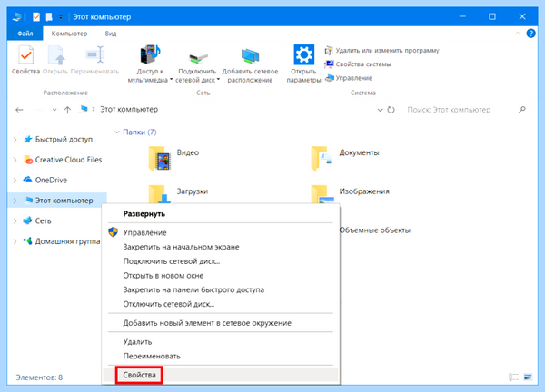
Task: Choose Развернуть in context menu
Action: click(221, 214)
